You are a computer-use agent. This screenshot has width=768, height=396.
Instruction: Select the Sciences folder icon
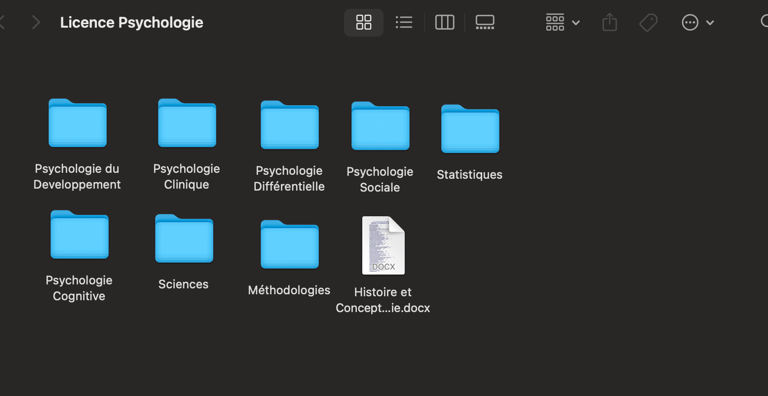(184, 239)
